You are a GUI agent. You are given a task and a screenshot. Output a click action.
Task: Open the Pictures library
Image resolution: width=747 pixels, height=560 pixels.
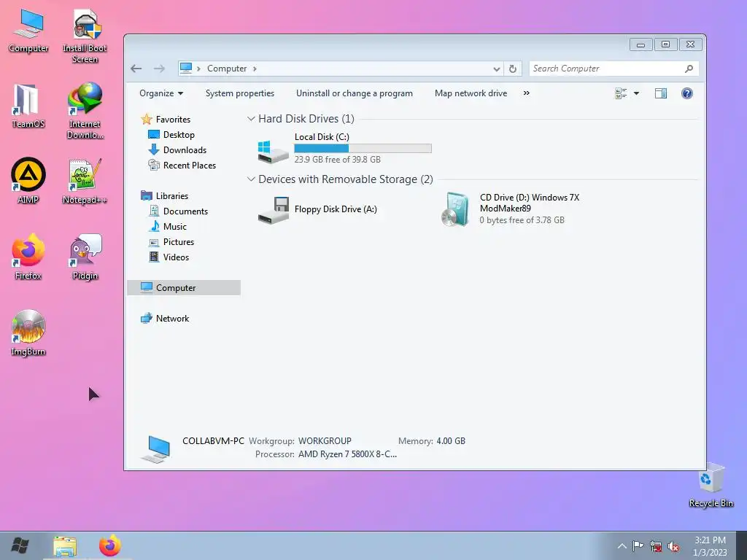(x=171, y=241)
